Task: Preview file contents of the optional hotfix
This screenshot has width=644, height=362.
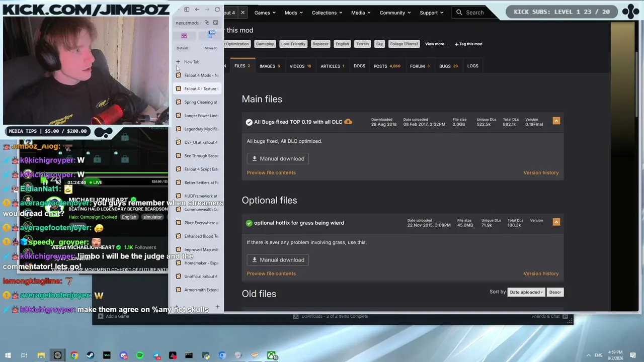Action: pyautogui.click(x=271, y=274)
